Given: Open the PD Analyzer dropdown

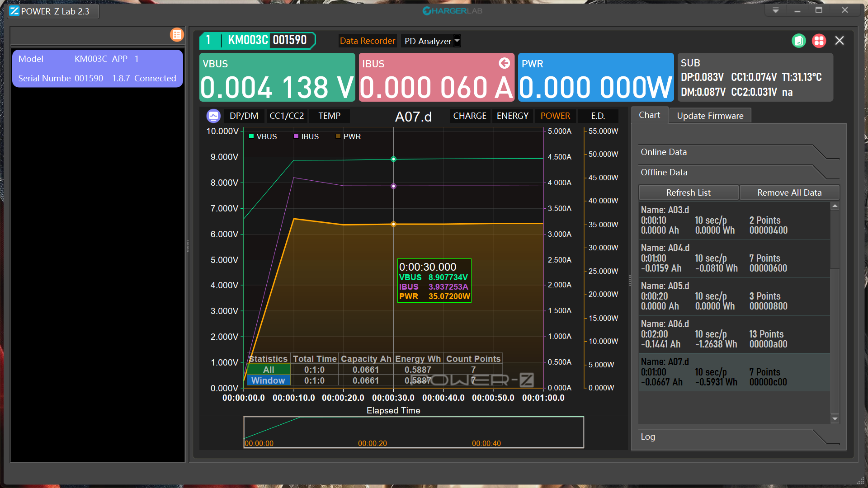Looking at the screenshot, I should pyautogui.click(x=457, y=41).
